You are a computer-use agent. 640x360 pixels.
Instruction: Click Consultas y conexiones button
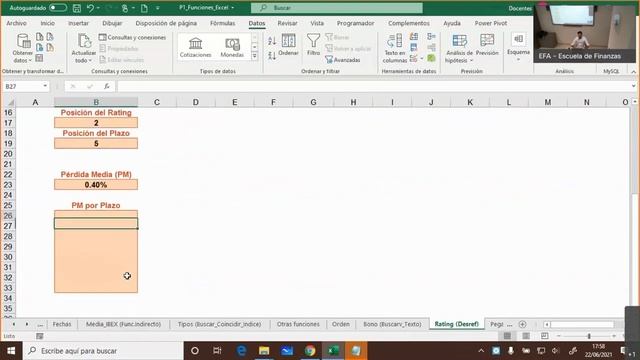(133, 37)
